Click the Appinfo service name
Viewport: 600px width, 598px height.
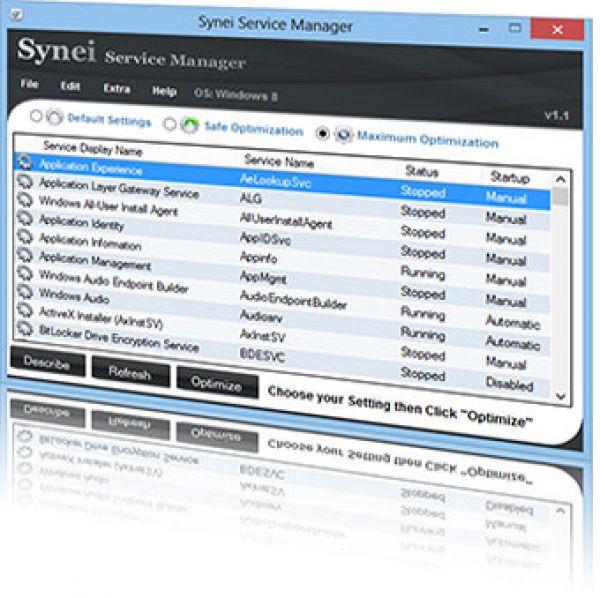tap(259, 257)
